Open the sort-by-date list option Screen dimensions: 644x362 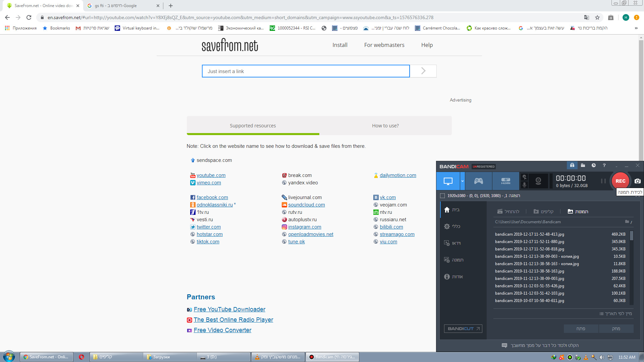pyautogui.click(x=615, y=314)
